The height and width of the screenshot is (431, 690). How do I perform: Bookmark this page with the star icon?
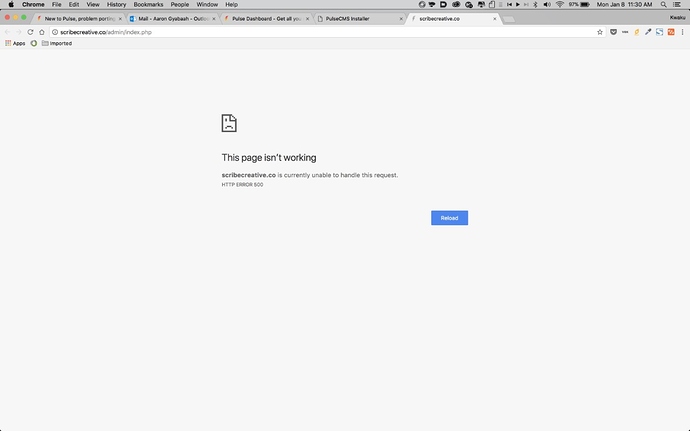tap(600, 32)
